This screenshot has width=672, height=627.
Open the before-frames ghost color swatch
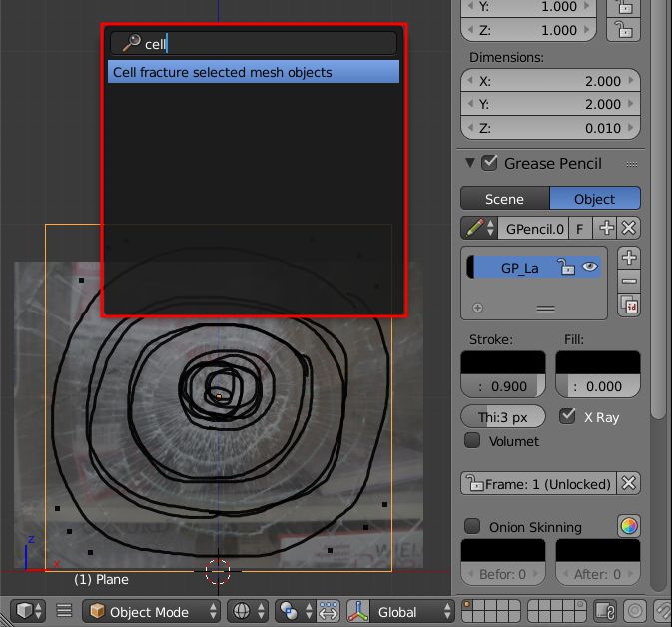502,551
